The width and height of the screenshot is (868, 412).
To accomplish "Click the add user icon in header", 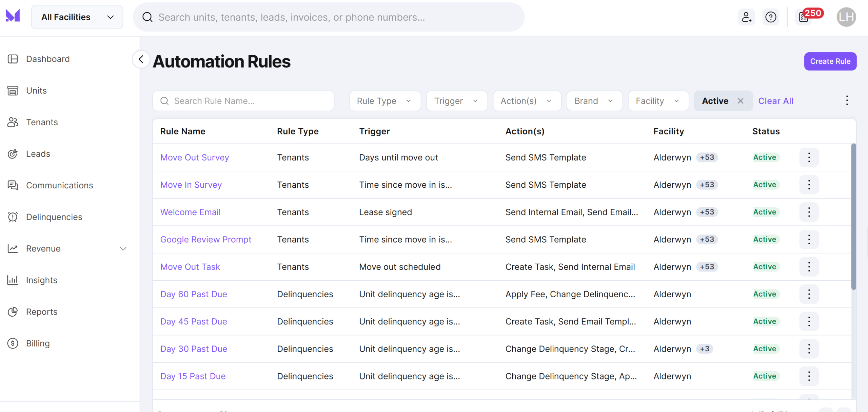I will coord(746,17).
